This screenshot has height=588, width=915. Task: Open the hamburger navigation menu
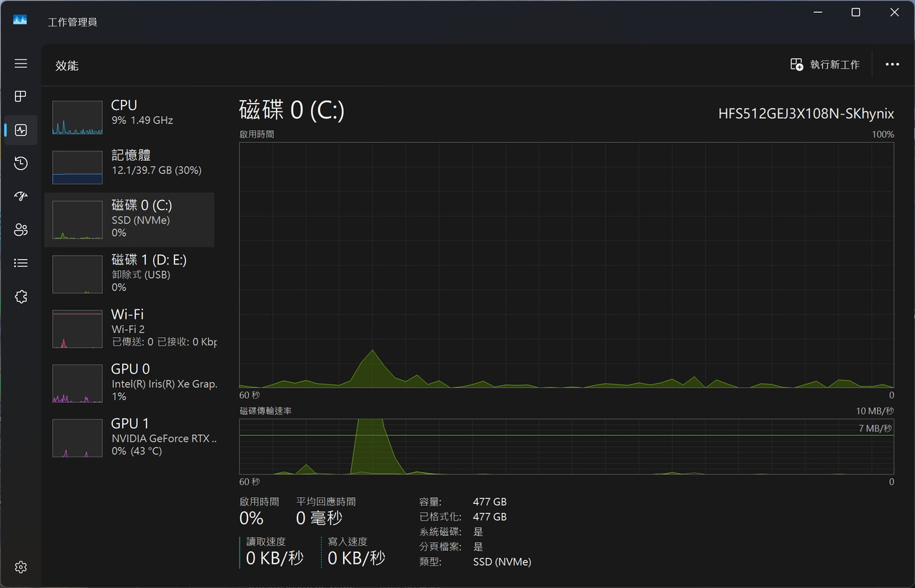(x=21, y=64)
